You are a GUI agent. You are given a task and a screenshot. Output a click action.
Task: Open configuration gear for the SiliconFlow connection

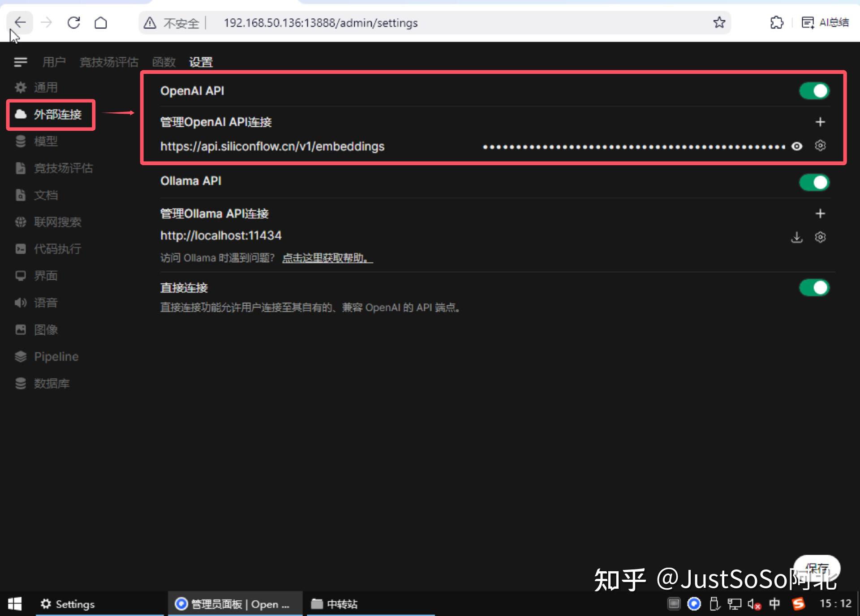pyautogui.click(x=820, y=145)
